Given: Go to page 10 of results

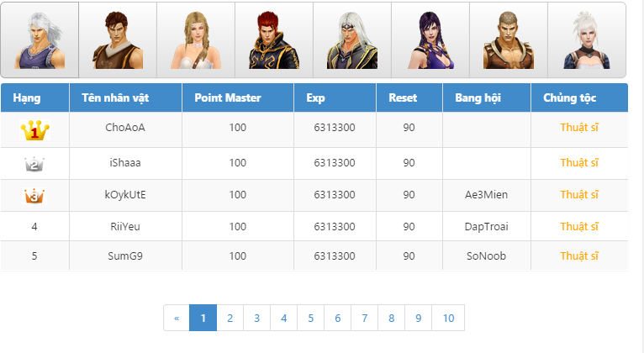Looking at the screenshot, I should [x=448, y=319].
